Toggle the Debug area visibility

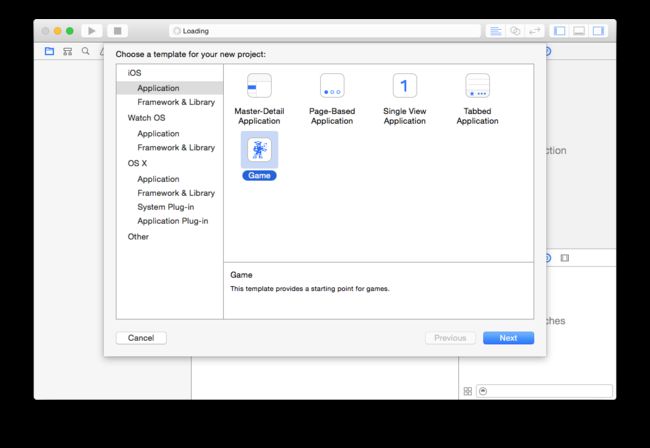(579, 31)
